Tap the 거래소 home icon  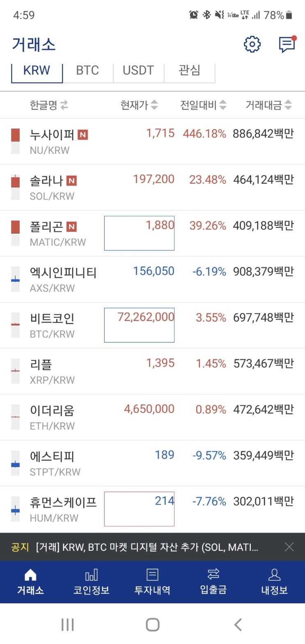[30, 575]
